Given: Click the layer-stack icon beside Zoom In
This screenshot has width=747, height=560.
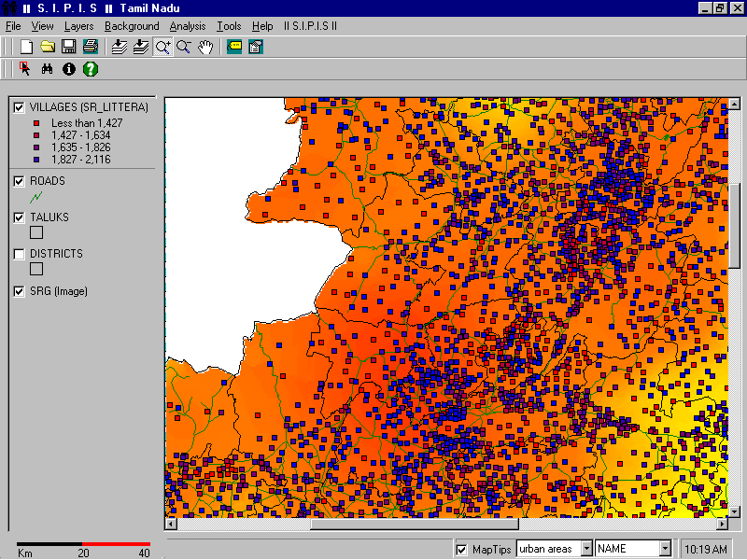Looking at the screenshot, I should tap(141, 47).
